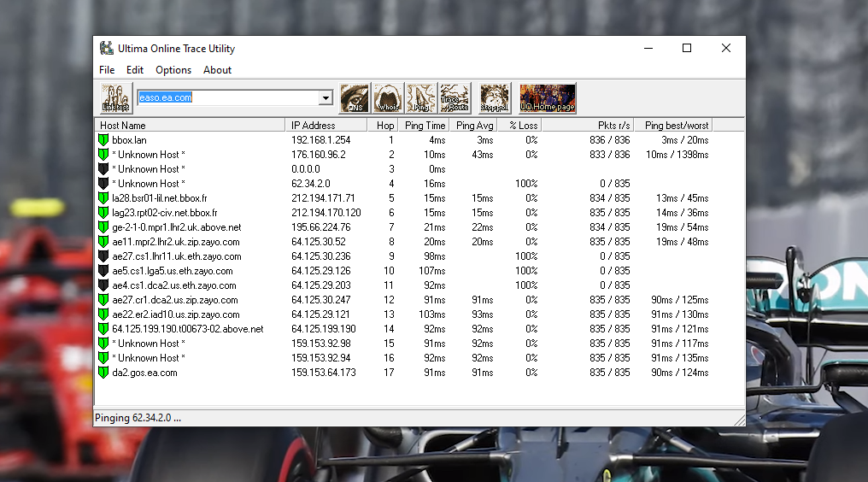Screen dimensions: 868x482
Task: Select host da2.gos.ea.com
Action: coord(144,373)
